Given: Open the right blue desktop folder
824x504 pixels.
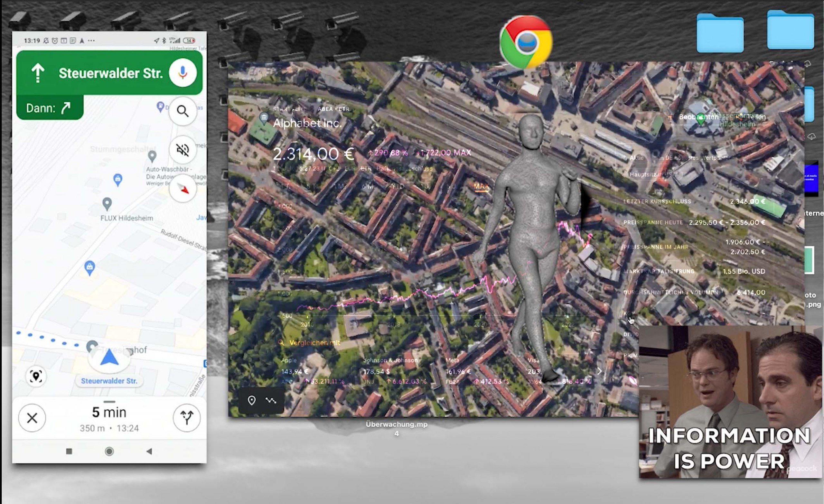Looking at the screenshot, I should coord(791,30).
